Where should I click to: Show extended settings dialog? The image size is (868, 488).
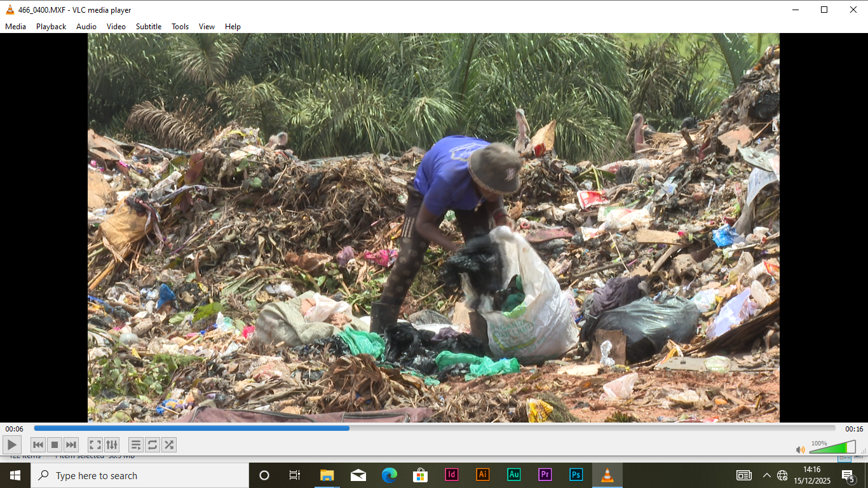(x=112, y=445)
